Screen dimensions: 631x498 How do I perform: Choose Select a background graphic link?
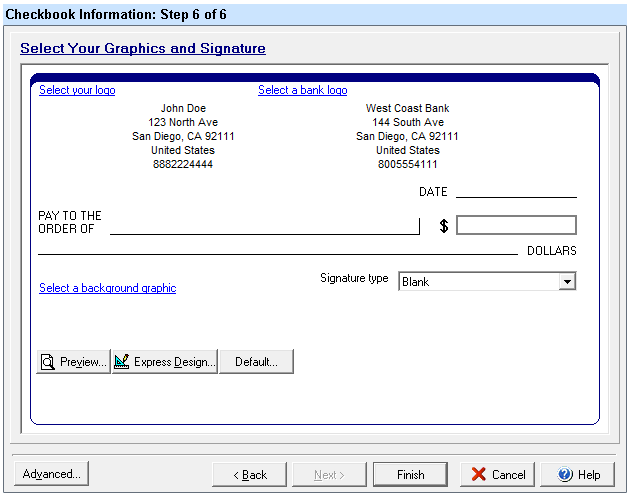coord(107,288)
